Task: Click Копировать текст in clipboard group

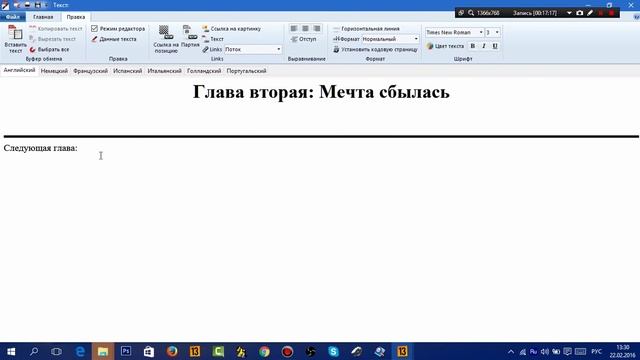Action: pyautogui.click(x=56, y=29)
